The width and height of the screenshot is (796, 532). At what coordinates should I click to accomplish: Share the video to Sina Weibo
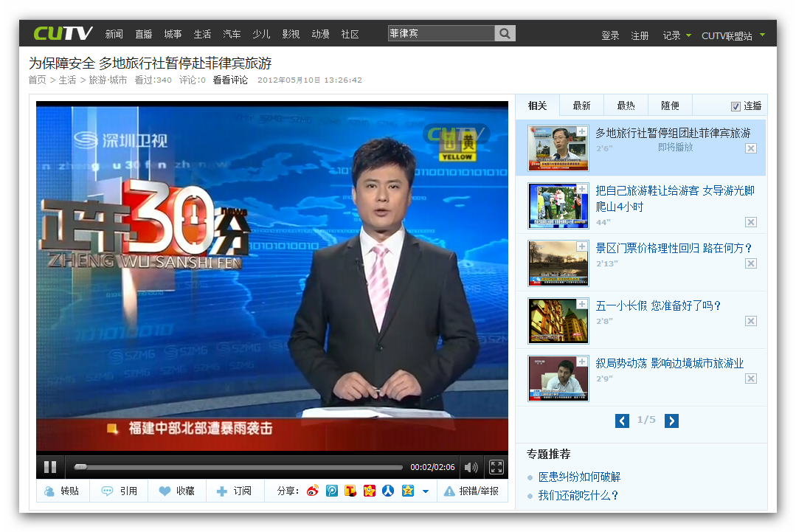(x=312, y=491)
